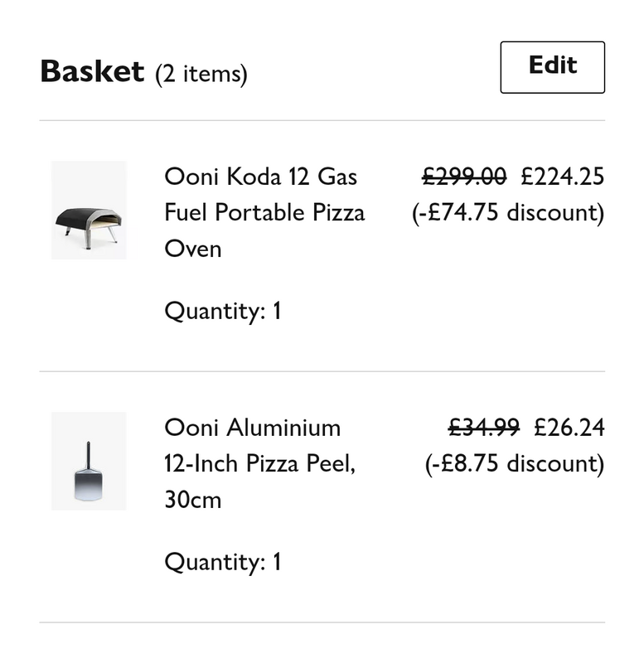Open Ooni Koda 12 Gas Fuel product title
Screen dimensions: 644x663
tap(264, 212)
